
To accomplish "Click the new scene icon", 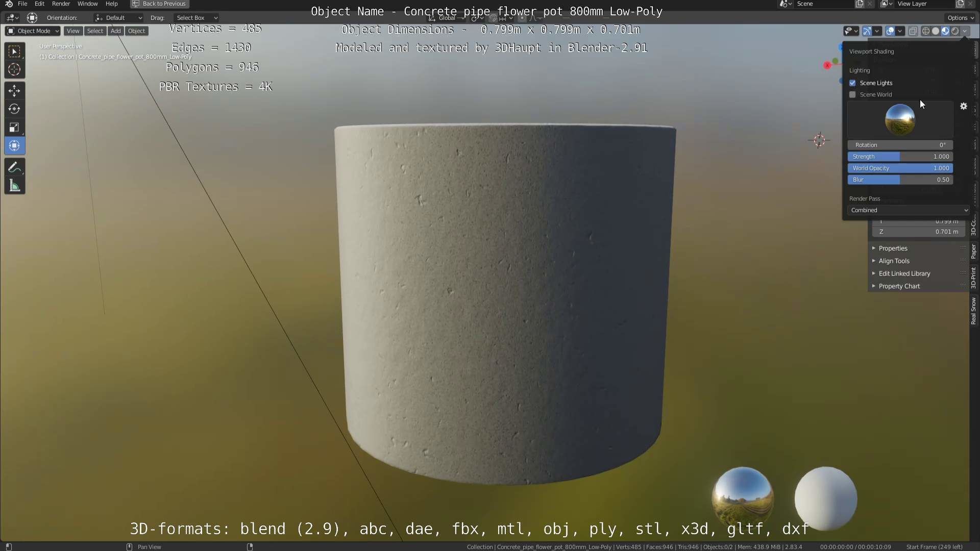I will pos(860,4).
